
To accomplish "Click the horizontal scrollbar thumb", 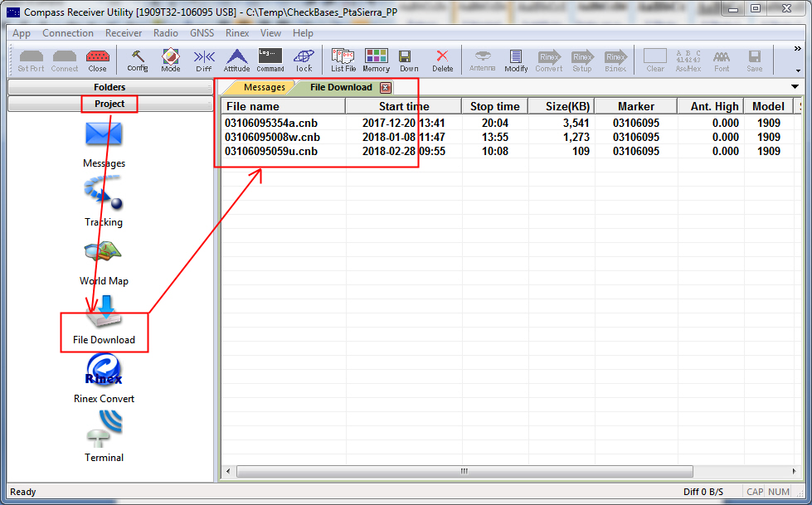I will point(464,471).
